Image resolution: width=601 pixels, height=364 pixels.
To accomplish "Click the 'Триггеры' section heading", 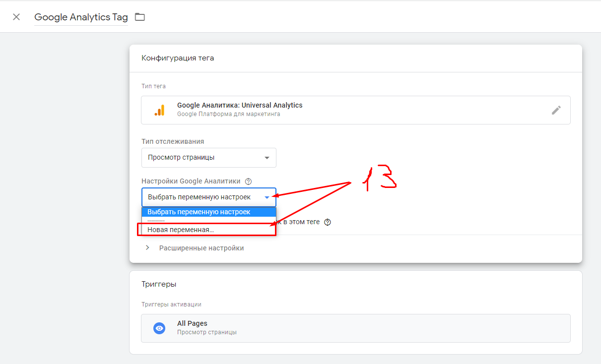I will click(x=159, y=284).
